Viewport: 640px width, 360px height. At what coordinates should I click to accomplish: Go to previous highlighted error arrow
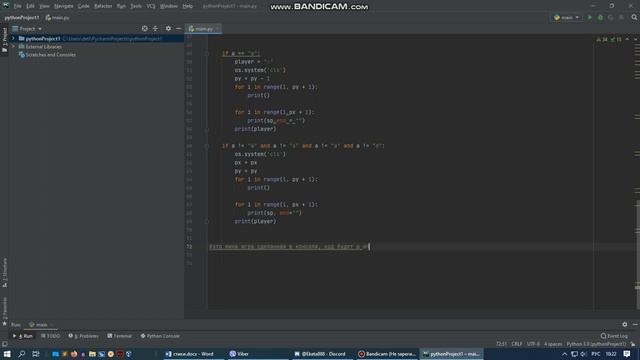627,39
